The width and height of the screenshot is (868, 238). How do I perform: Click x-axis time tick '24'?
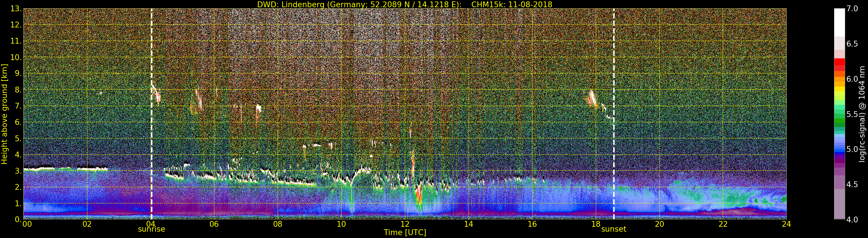point(786,224)
